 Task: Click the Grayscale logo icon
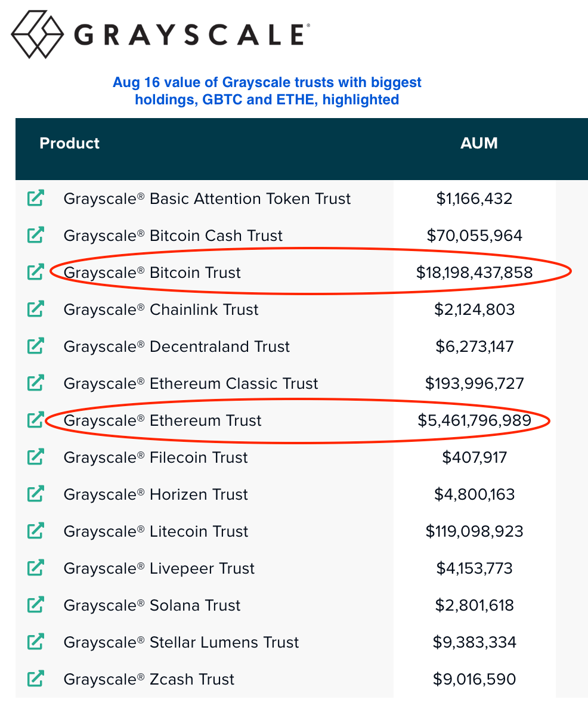click(x=37, y=34)
